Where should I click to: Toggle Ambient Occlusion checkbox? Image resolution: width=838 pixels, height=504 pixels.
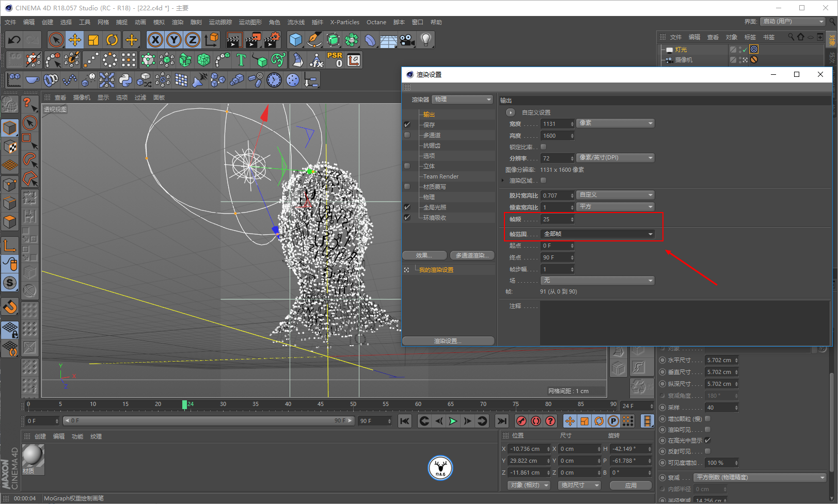tap(407, 218)
